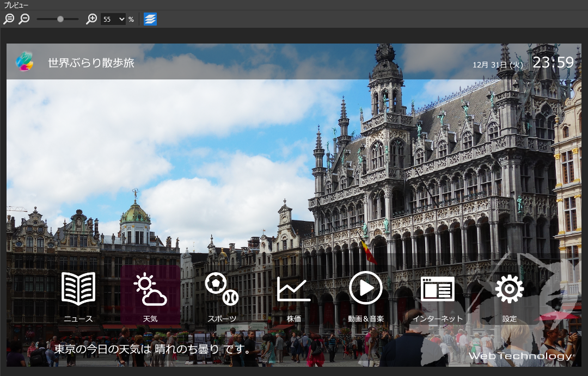Image resolution: width=588 pixels, height=376 pixels.
Task: Open the 55 percent zoom dropdown
Action: [113, 19]
